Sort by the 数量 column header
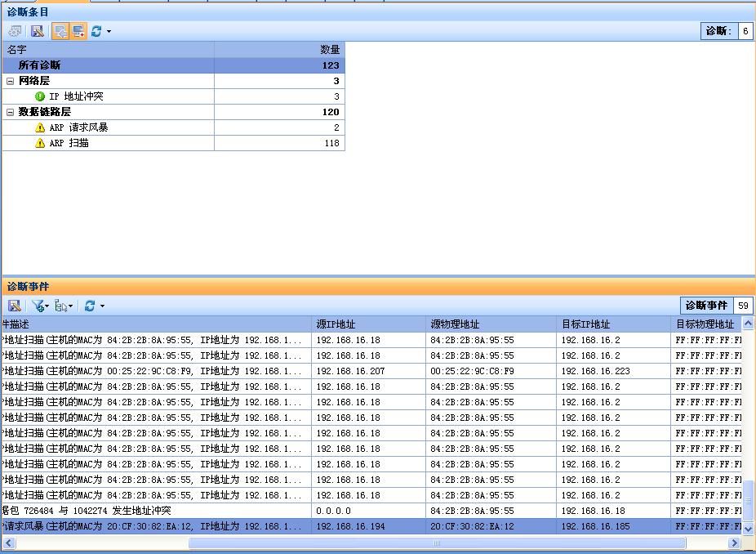 [x=280, y=49]
